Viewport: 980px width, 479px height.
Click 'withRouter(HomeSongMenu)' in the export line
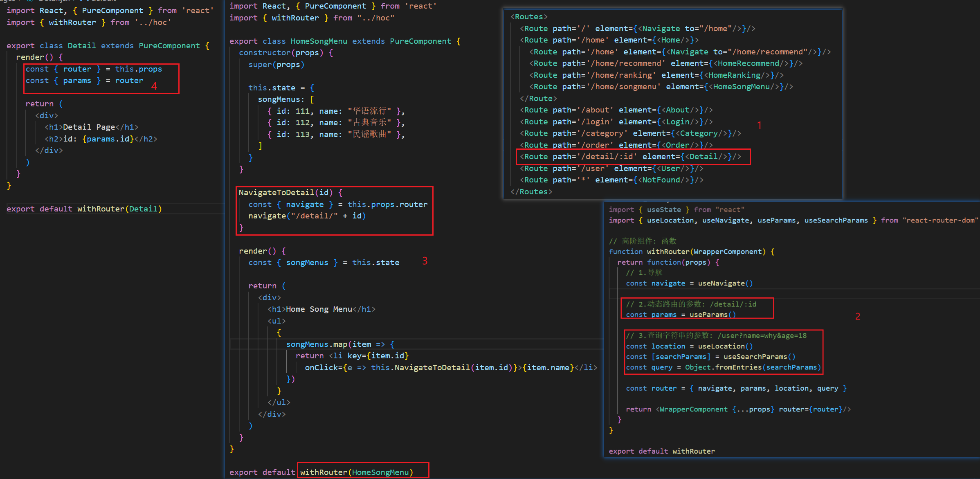[356, 472]
